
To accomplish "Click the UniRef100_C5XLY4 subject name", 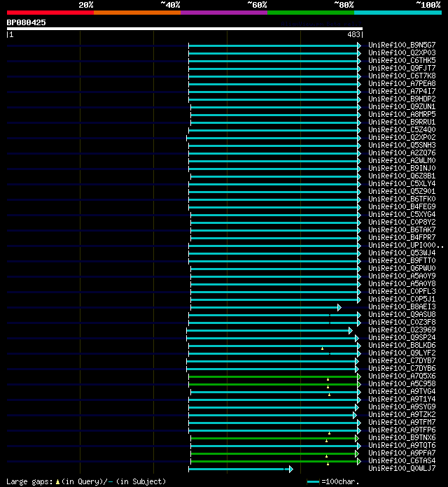I will [x=402, y=183].
